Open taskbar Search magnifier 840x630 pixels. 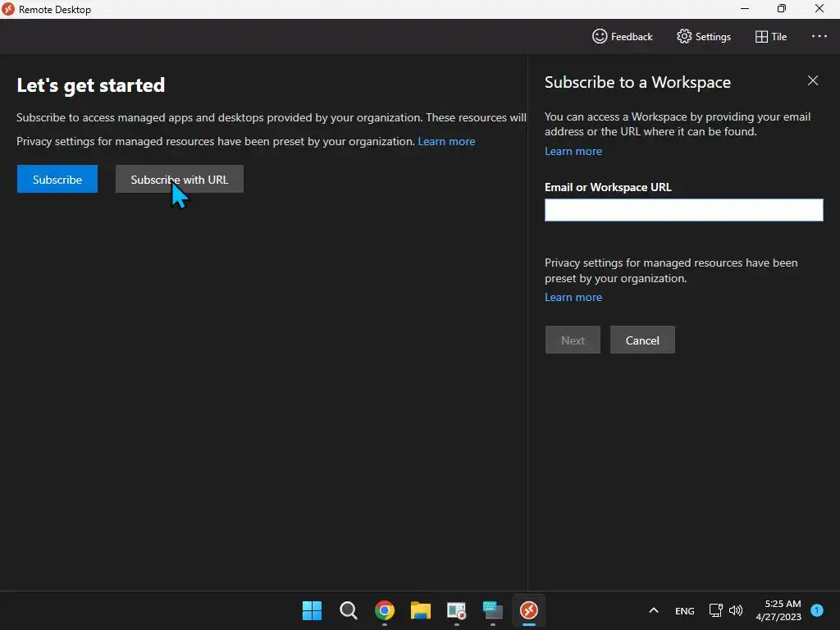[x=348, y=610]
